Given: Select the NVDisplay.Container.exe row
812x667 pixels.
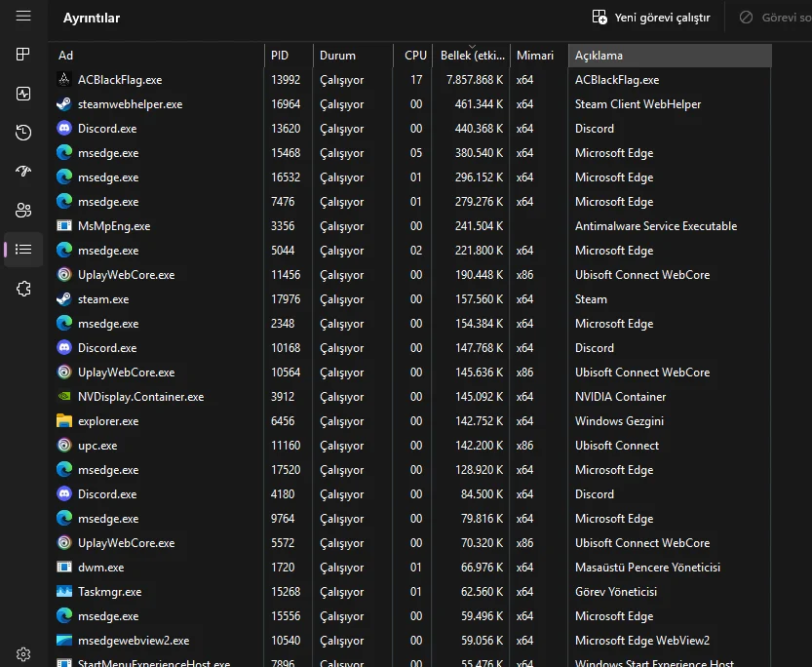Looking at the screenshot, I should [412, 397].
